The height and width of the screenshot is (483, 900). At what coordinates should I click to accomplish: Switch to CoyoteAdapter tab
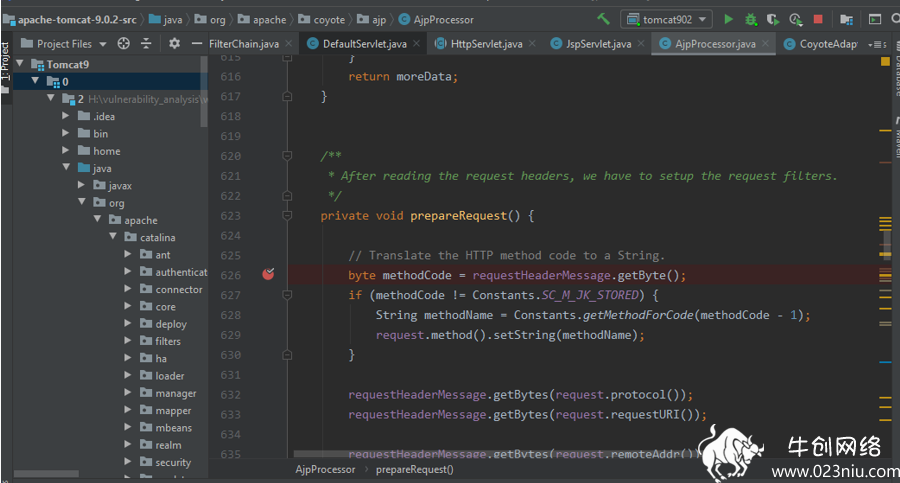pos(821,44)
